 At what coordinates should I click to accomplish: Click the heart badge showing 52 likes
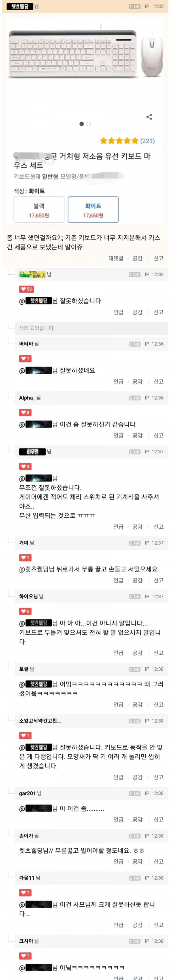click(x=27, y=289)
